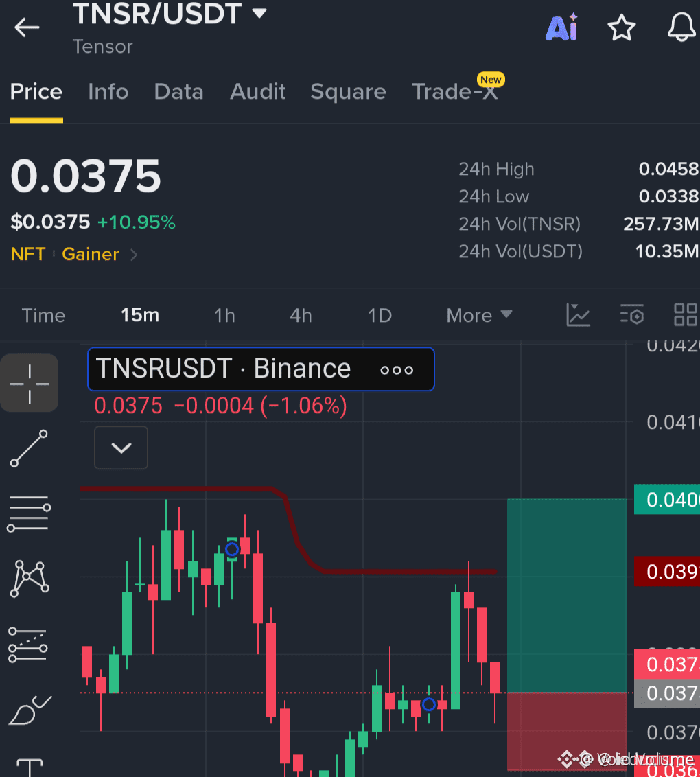The height and width of the screenshot is (777, 700).
Task: Select the green long-position profit zone
Action: tap(566, 596)
